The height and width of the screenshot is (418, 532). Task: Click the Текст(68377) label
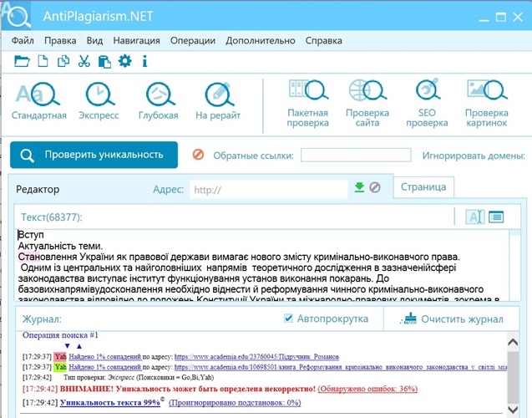tap(52, 217)
